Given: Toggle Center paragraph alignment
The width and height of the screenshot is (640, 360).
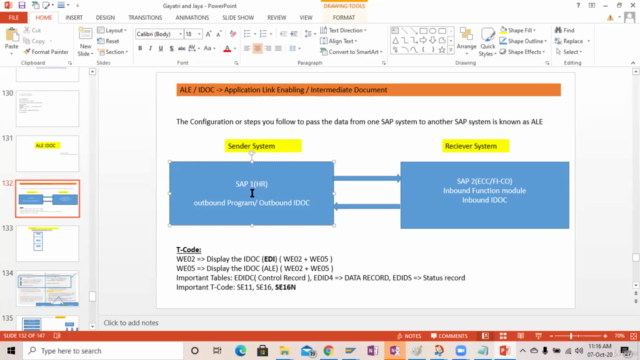Looking at the screenshot, I should pos(258,49).
